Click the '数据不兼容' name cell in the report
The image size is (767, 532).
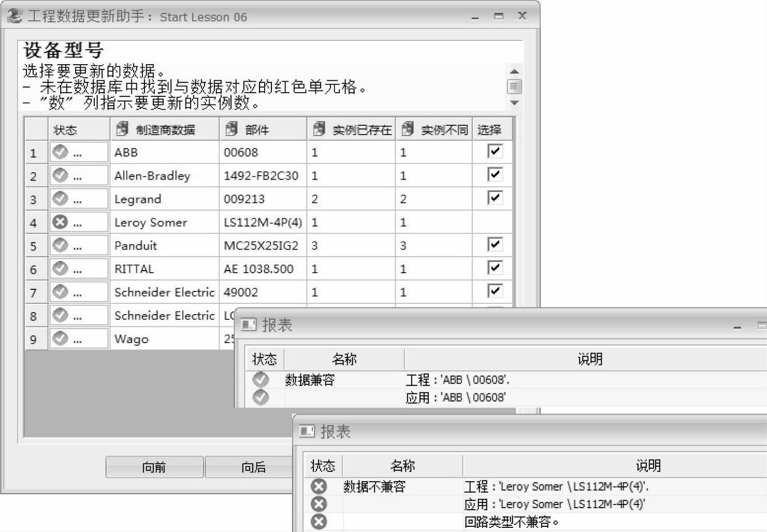pos(374,486)
